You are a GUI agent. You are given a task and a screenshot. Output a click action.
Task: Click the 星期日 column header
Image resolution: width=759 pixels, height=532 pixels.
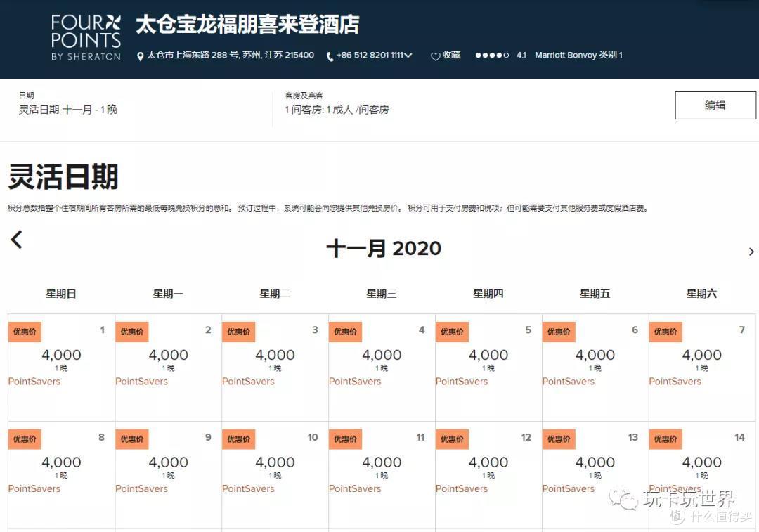tap(61, 293)
